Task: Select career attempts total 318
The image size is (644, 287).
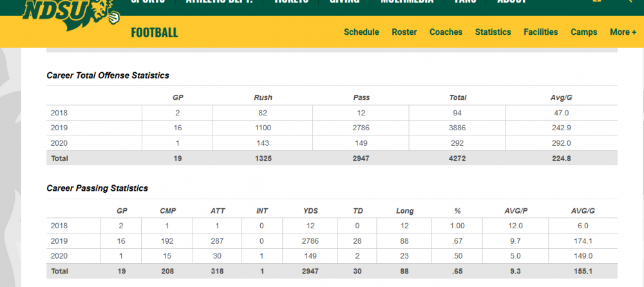Action: click(217, 272)
